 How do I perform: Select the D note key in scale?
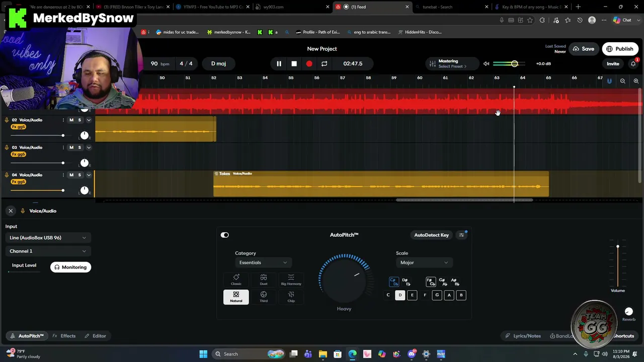tap(400, 295)
